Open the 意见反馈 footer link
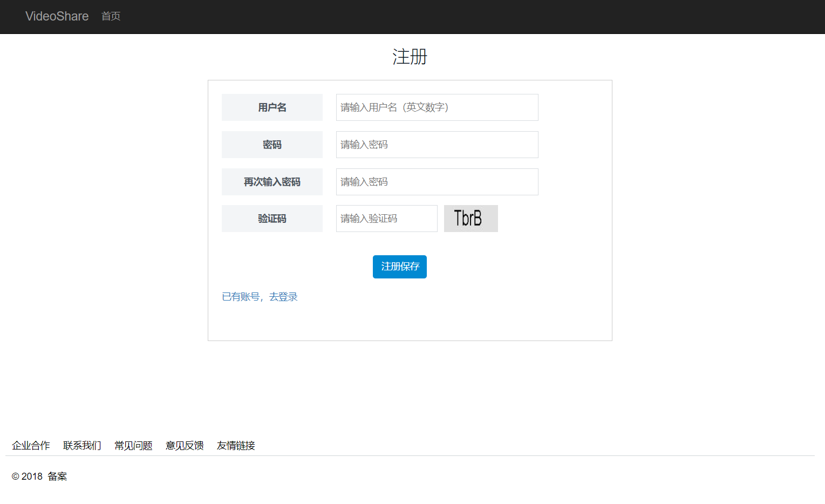This screenshot has height=504, width=825. [185, 446]
